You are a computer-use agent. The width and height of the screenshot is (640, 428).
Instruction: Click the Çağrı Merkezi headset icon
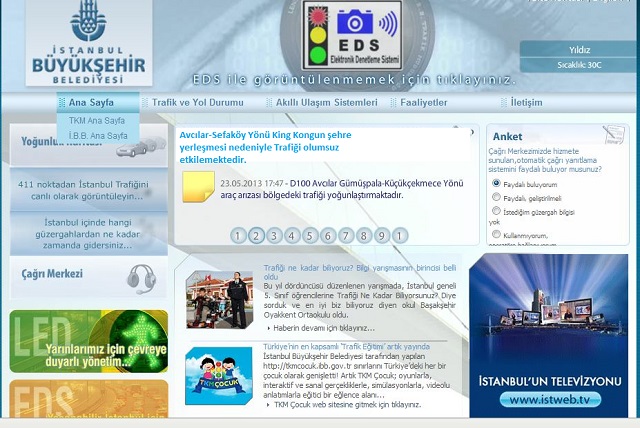140,277
